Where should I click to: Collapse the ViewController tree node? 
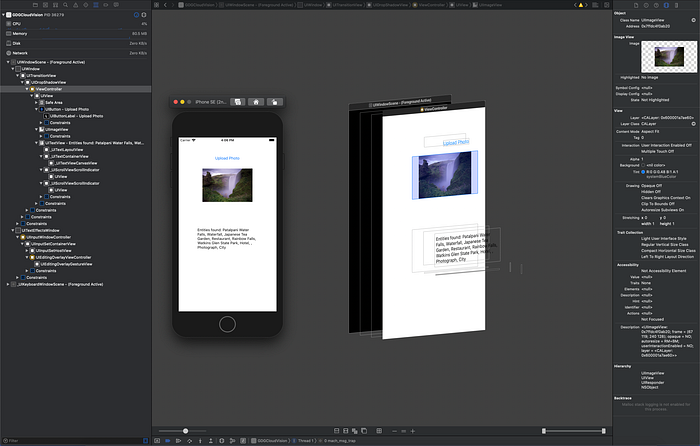(29, 89)
